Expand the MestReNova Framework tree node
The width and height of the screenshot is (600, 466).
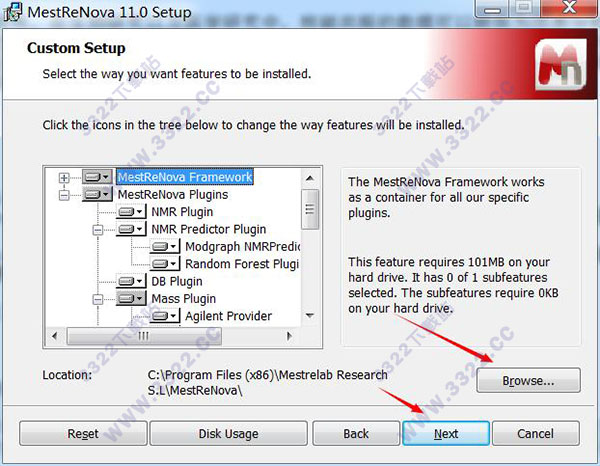click(x=64, y=178)
